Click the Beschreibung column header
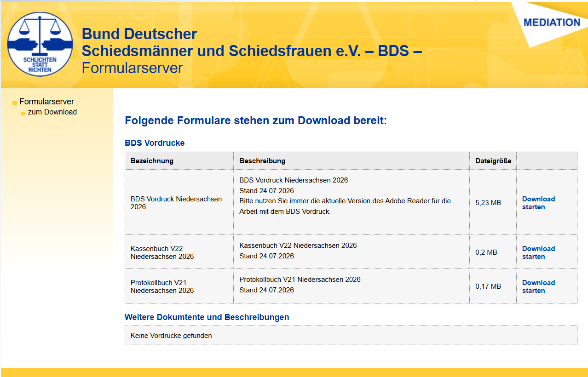The image size is (588, 377). (x=262, y=161)
